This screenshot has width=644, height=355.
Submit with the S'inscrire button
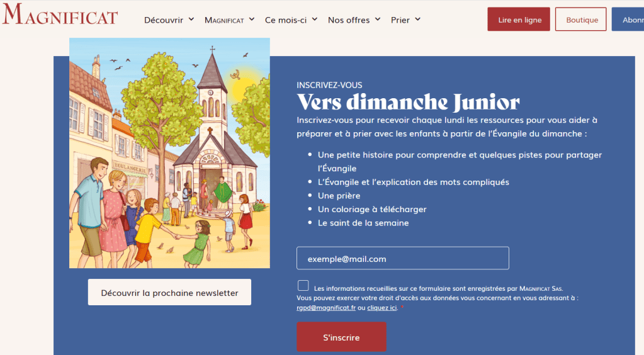coord(341,337)
